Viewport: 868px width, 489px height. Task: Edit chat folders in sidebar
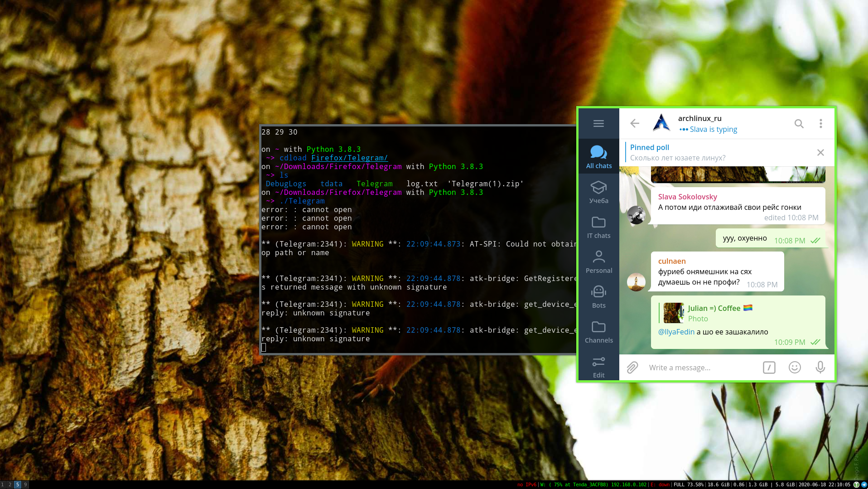(x=598, y=366)
